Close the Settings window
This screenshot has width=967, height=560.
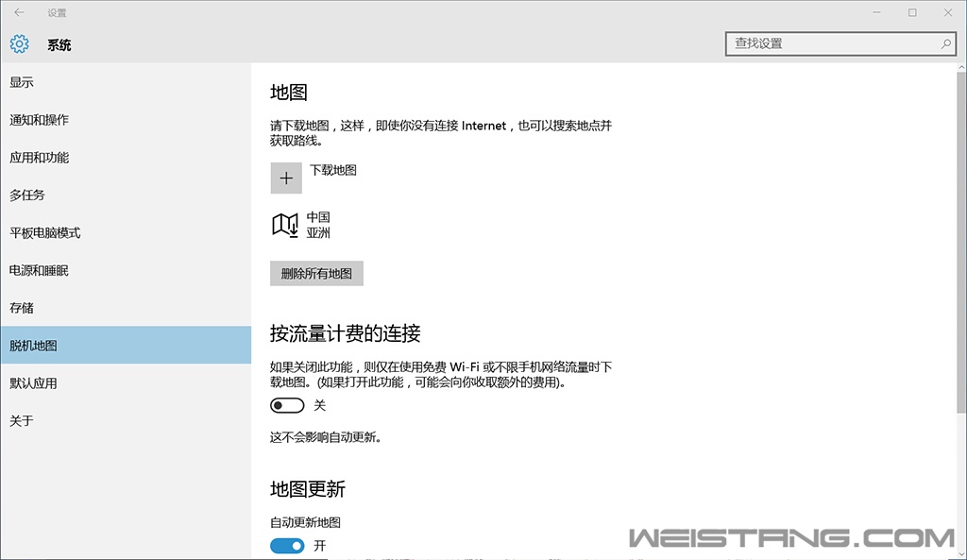(947, 13)
